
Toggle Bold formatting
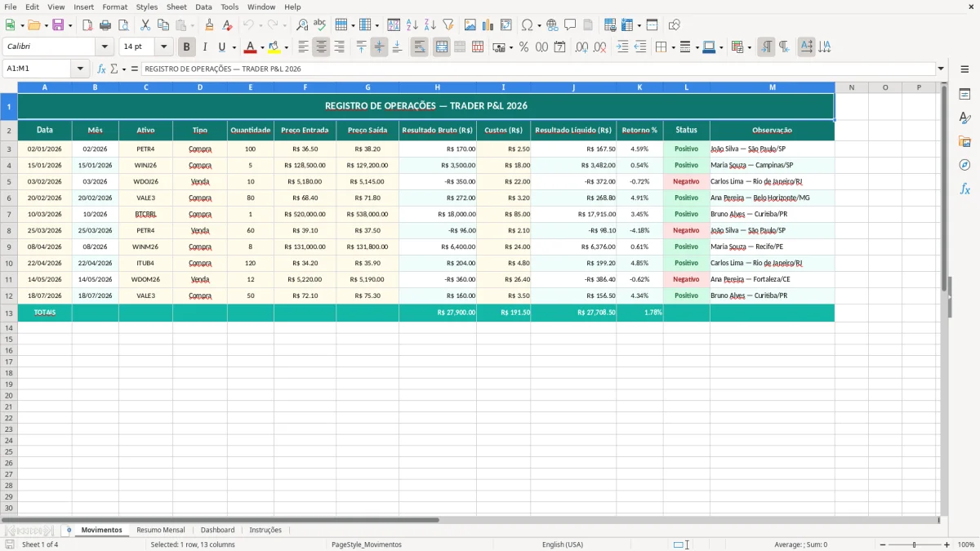pos(187,47)
